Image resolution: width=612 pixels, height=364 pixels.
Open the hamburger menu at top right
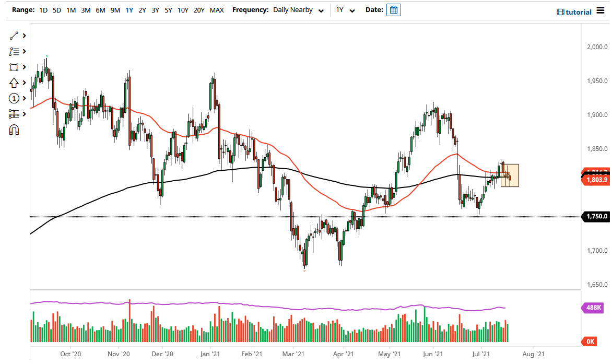600,11
